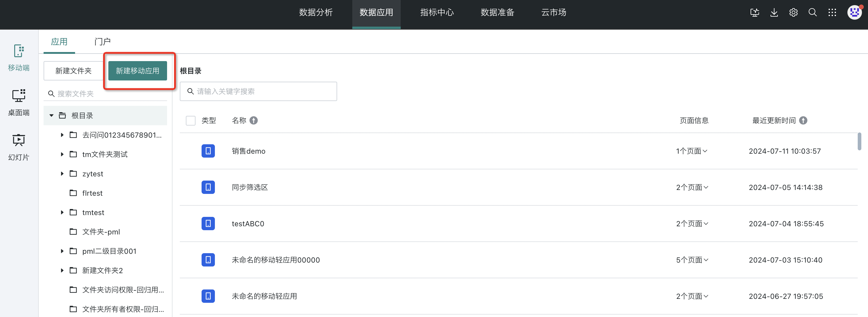This screenshot has width=868, height=317.
Task: Expand the tm文件夹测试 folder
Action: coord(62,154)
